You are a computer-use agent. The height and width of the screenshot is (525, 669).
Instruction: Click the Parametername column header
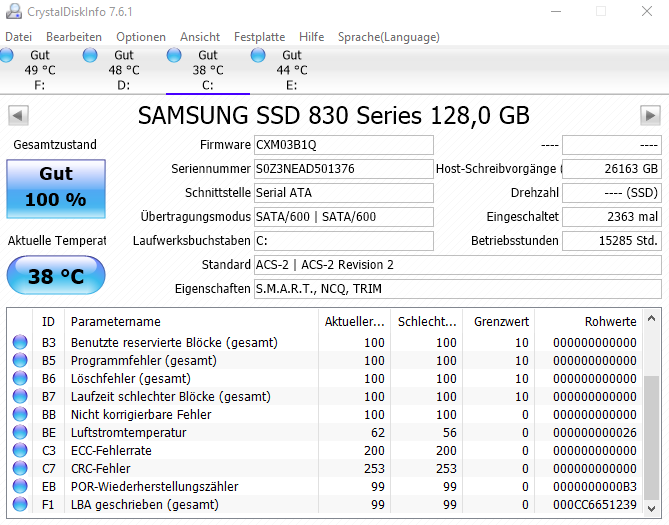[x=191, y=321]
